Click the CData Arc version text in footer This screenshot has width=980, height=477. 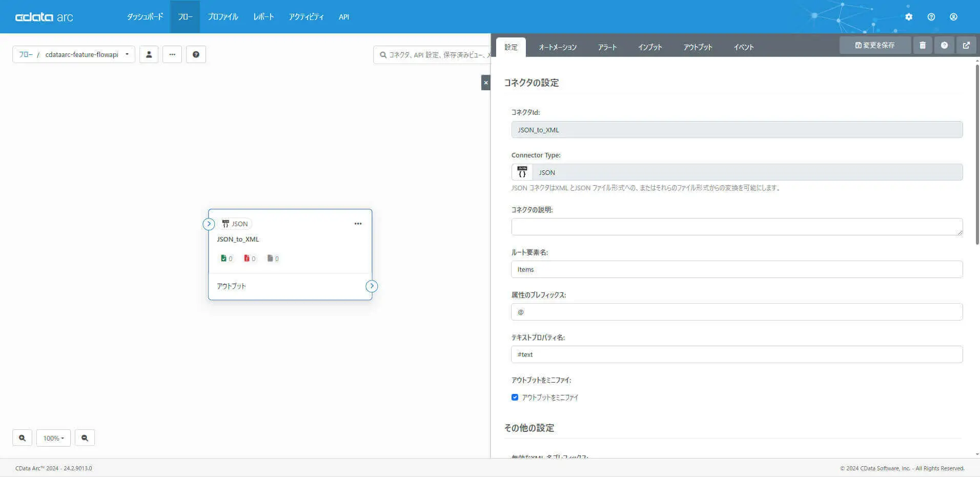coord(54,468)
